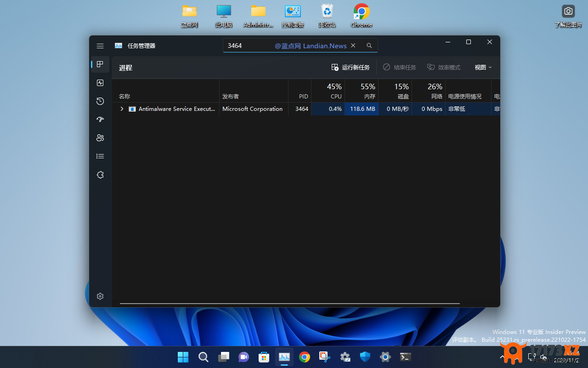Click the horizontal scrollbar at window bottom
Image resolution: width=588 pixels, height=368 pixels.
point(290,304)
